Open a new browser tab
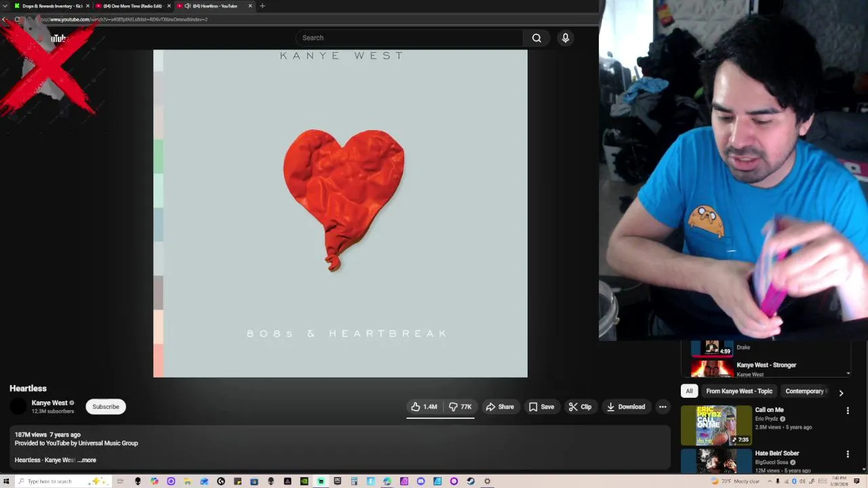 click(x=262, y=6)
